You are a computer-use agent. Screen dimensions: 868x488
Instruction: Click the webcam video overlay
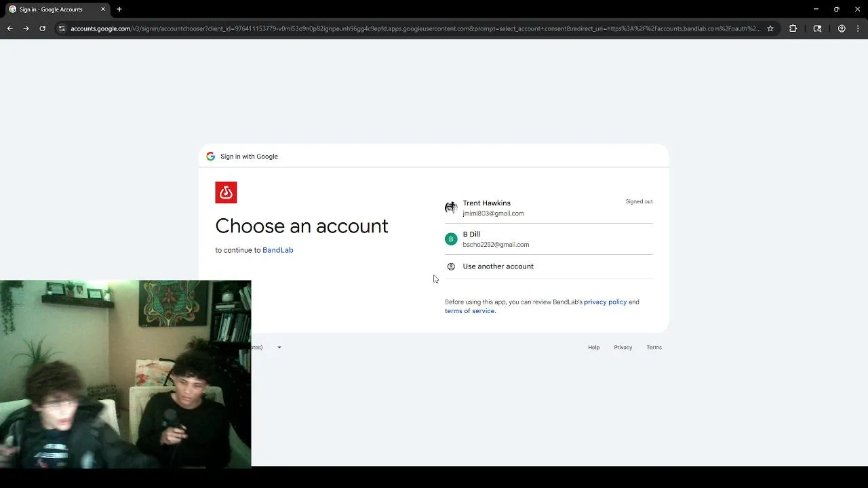[x=125, y=373]
